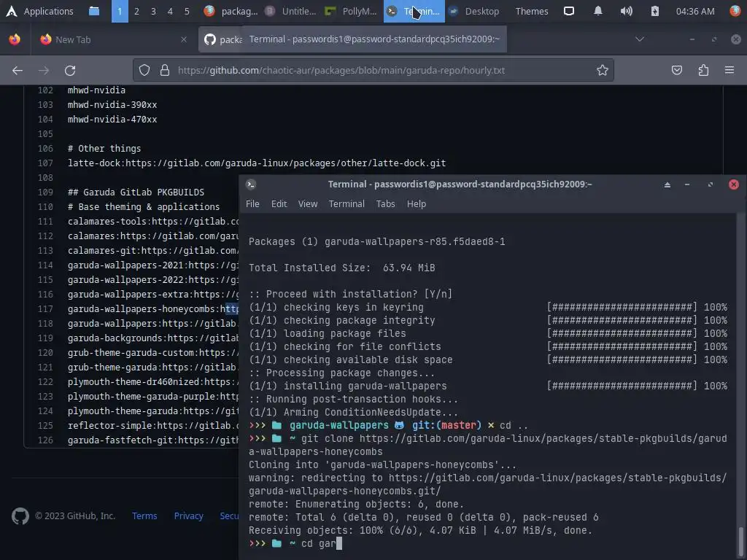Viewport: 747px width, 560px height.
Task: Select the GitHub packages browser tab
Action: (x=221, y=39)
